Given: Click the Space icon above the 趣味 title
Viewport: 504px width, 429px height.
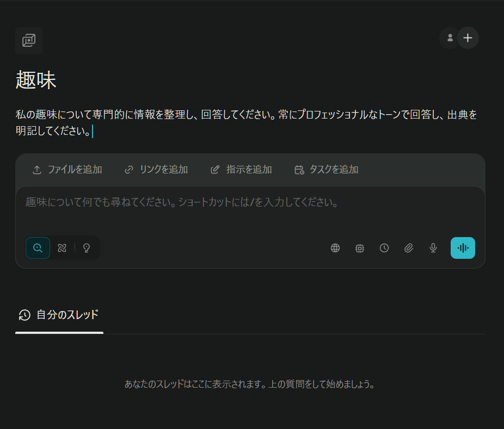Looking at the screenshot, I should click(29, 40).
